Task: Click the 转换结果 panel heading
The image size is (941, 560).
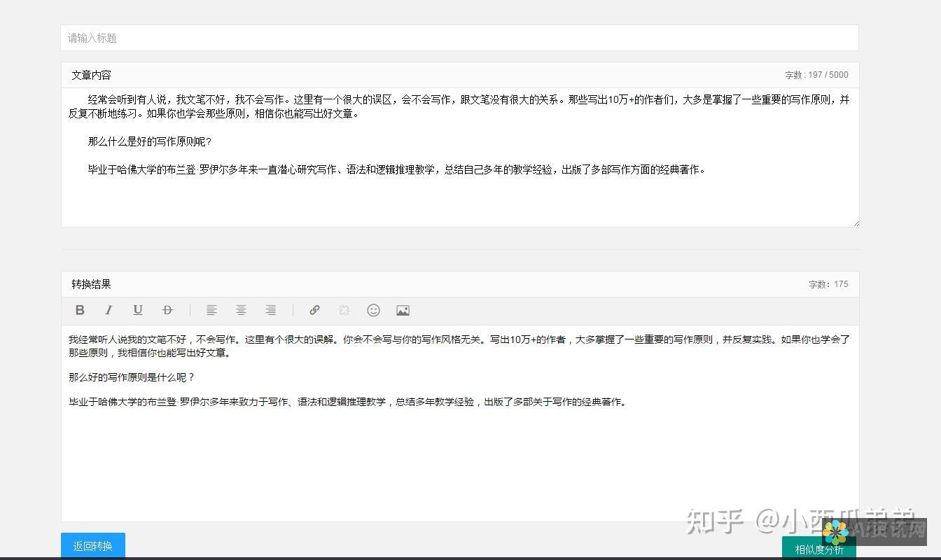Action: pos(91,284)
